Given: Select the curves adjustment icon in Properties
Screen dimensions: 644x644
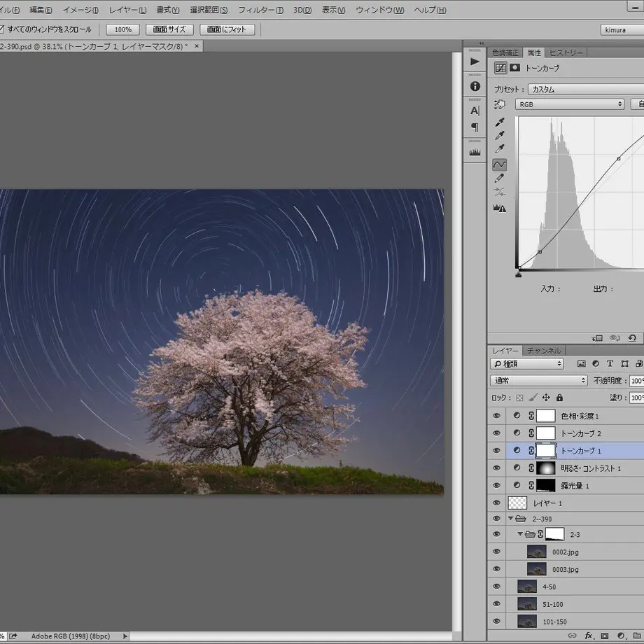Looking at the screenshot, I should [x=500, y=68].
